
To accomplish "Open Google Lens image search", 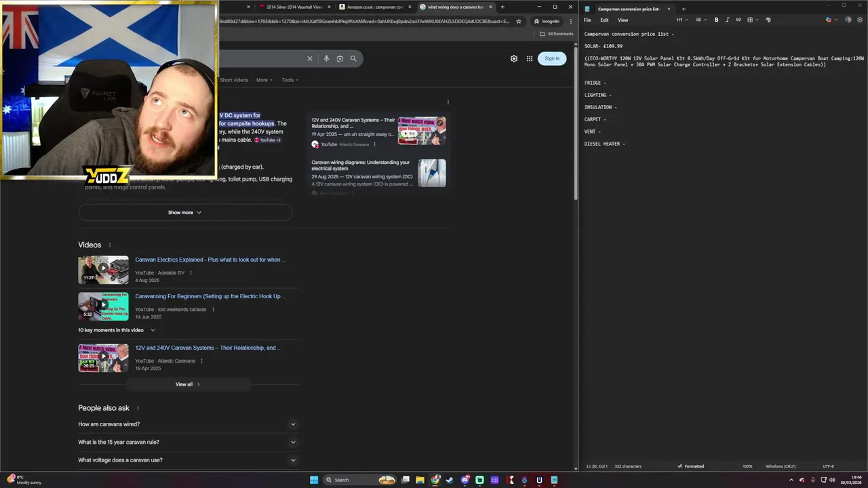I will 340,58.
